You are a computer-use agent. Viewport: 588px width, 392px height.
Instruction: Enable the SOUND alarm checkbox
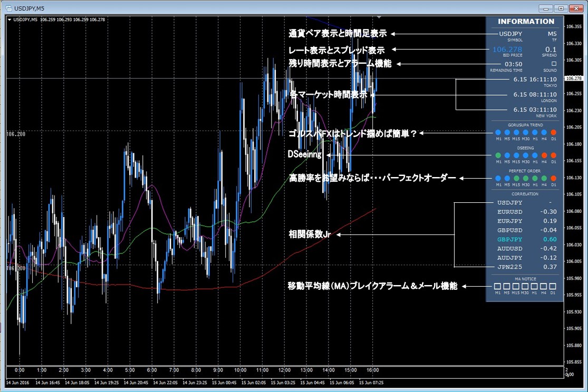tap(554, 64)
